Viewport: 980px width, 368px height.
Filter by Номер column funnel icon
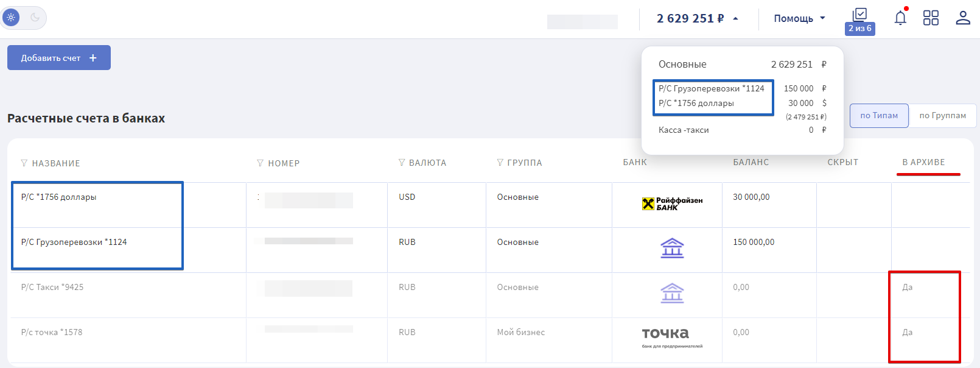click(x=260, y=163)
